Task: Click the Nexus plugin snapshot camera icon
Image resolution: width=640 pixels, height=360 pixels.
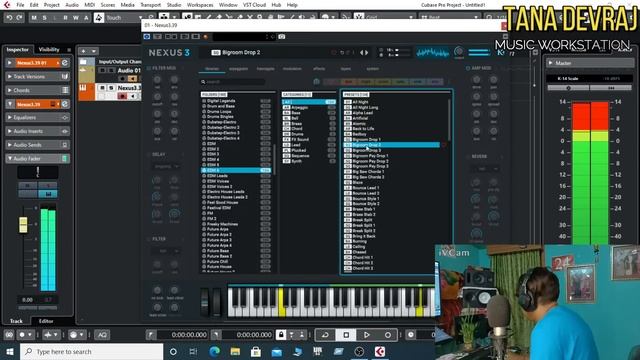Action: point(282,37)
